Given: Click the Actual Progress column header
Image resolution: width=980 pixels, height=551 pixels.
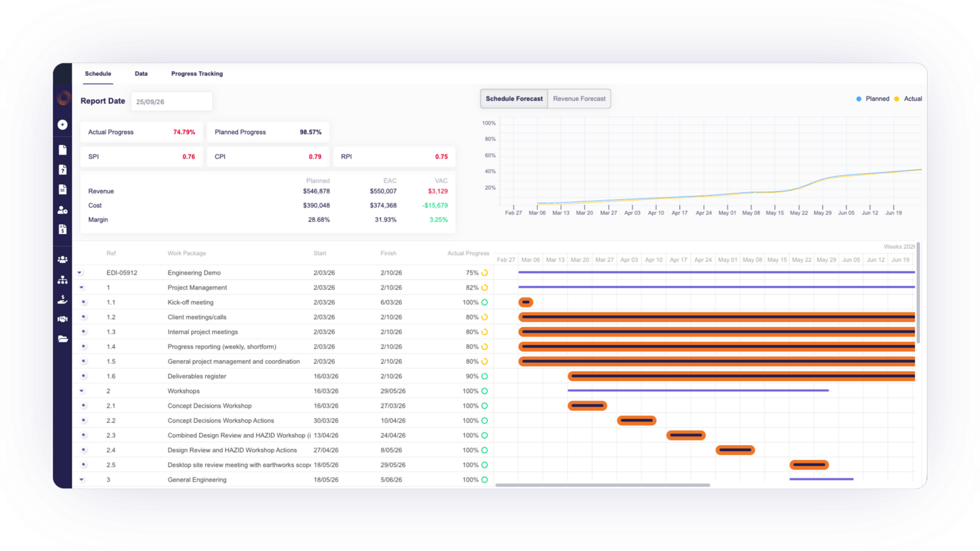Looking at the screenshot, I should click(468, 253).
